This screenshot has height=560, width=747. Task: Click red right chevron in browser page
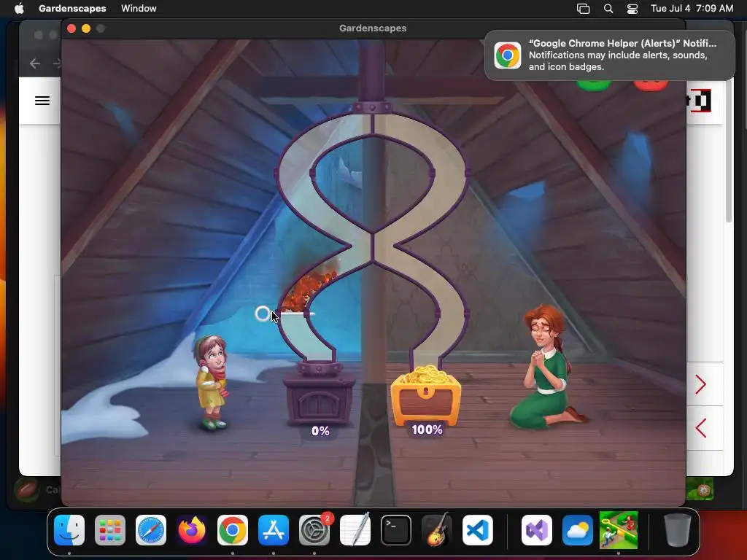pos(700,384)
